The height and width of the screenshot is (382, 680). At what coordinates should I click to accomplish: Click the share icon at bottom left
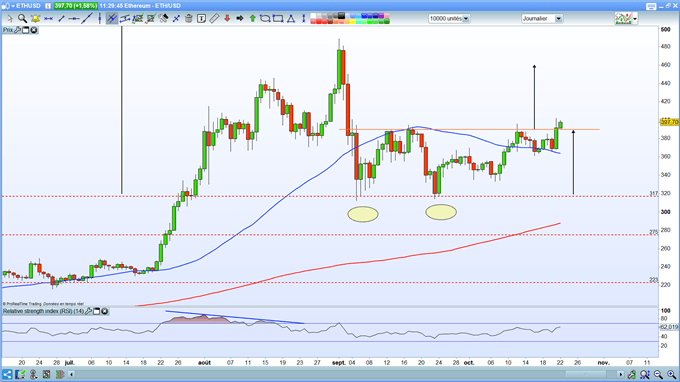click(7, 374)
